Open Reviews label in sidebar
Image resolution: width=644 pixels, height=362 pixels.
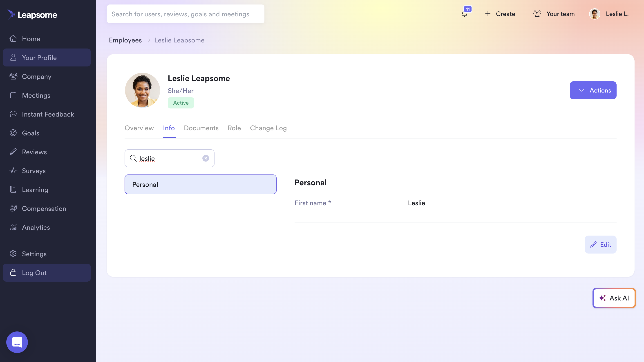click(x=34, y=152)
